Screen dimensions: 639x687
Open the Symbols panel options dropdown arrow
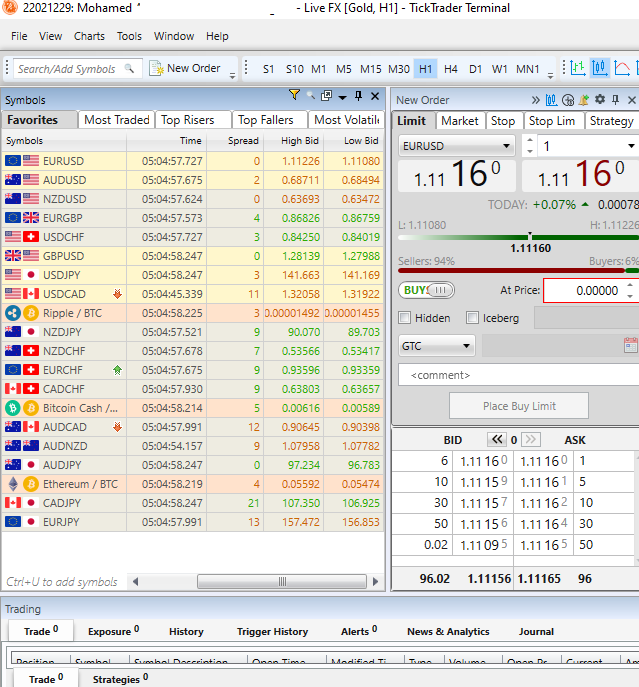tap(343, 97)
